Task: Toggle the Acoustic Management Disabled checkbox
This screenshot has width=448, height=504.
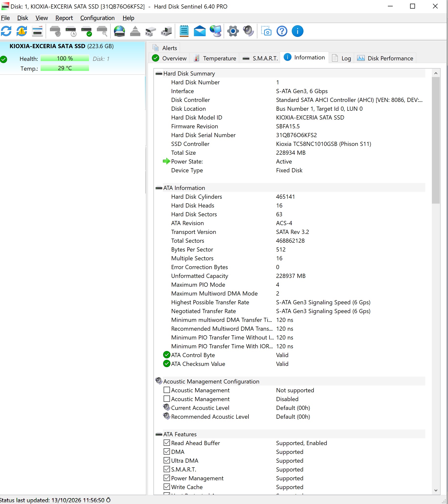Action: [x=167, y=399]
